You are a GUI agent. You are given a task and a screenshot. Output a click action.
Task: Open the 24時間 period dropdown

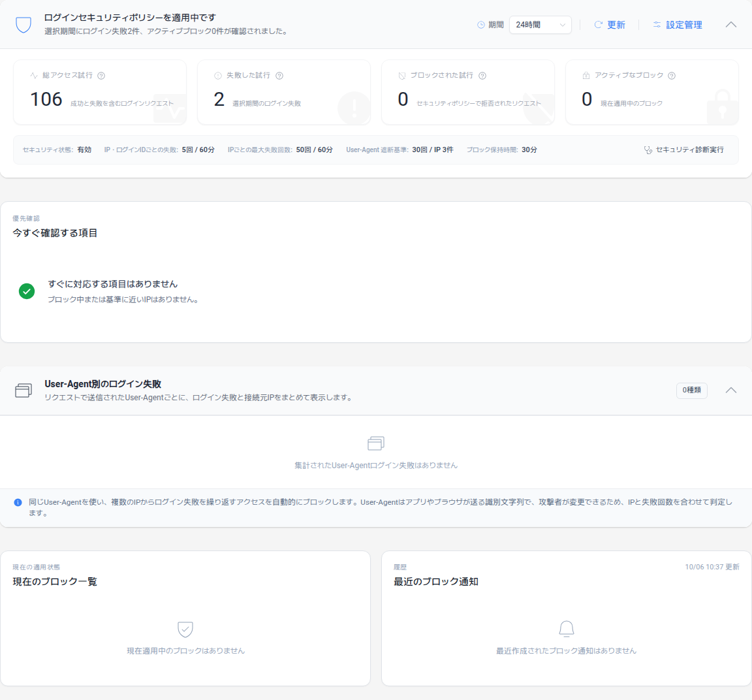click(540, 25)
